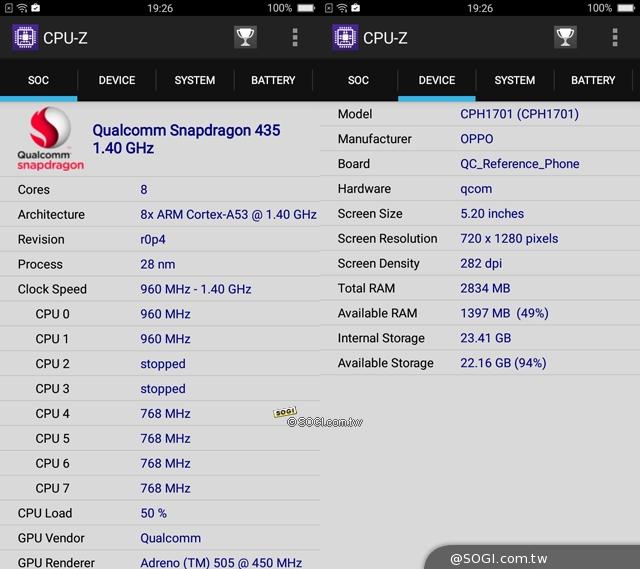Tap the CPU 1 row
This screenshot has width=640, height=569.
(160, 339)
